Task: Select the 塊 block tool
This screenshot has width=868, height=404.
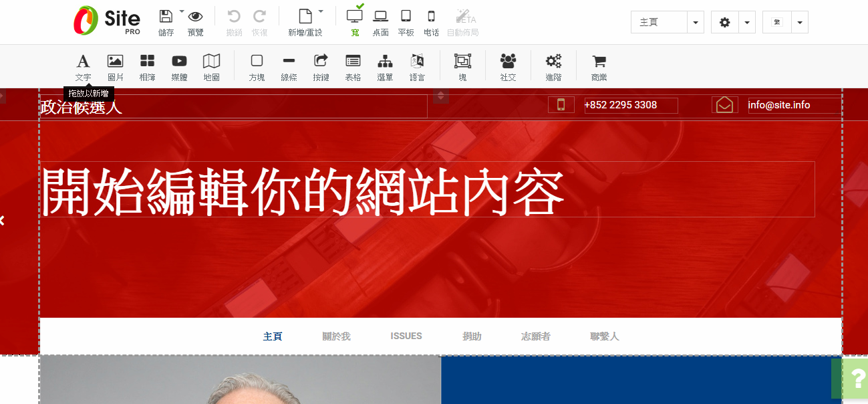Action: 462,67
